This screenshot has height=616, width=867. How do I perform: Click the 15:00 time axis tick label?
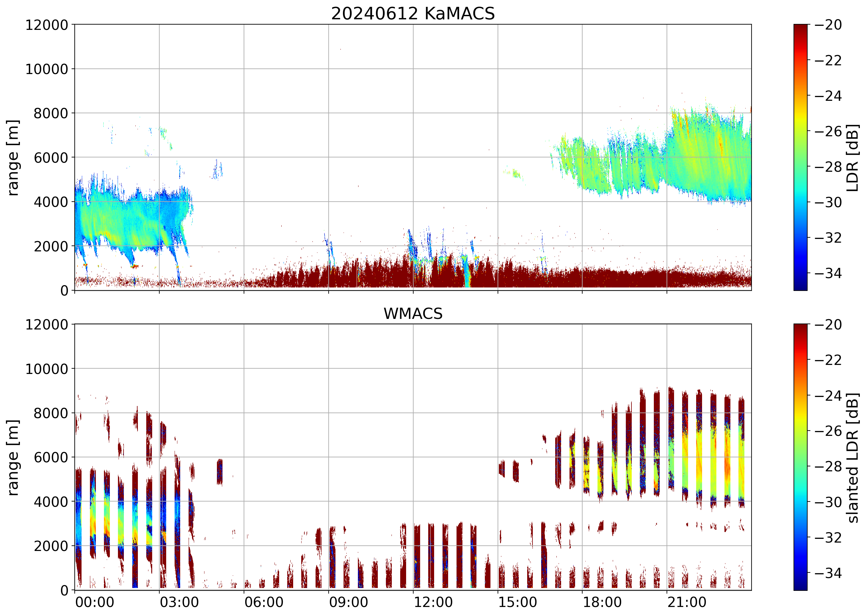(518, 602)
